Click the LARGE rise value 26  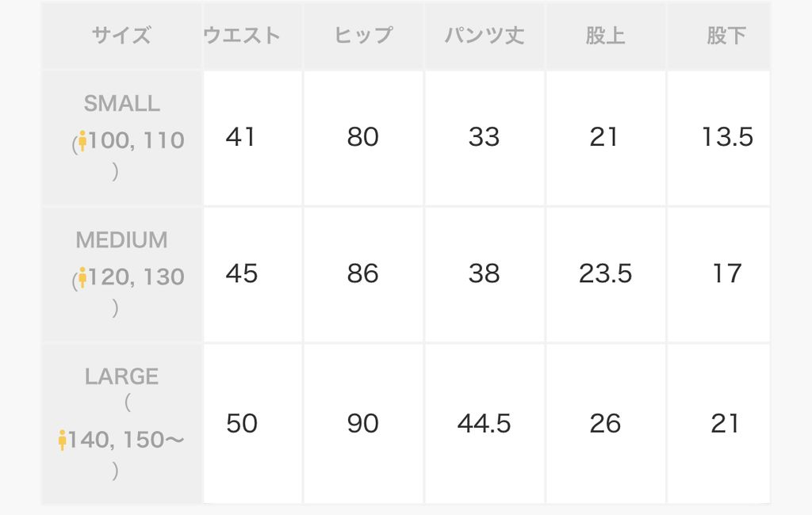point(605,424)
